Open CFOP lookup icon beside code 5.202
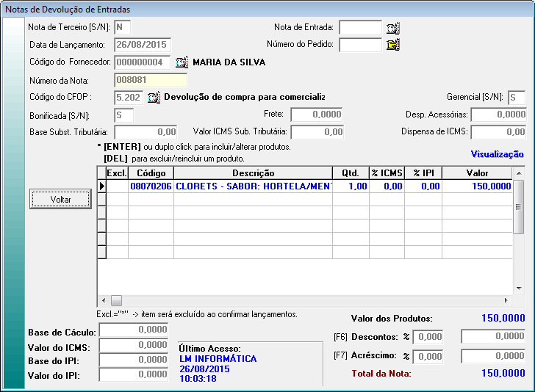The image size is (535, 392). pyautogui.click(x=154, y=97)
